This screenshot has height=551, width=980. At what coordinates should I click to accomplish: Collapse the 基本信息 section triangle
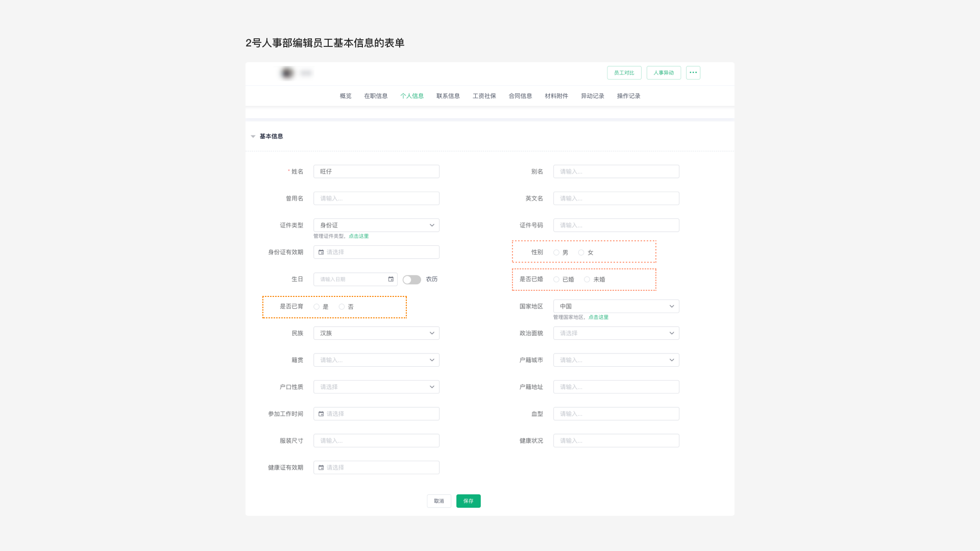click(253, 136)
